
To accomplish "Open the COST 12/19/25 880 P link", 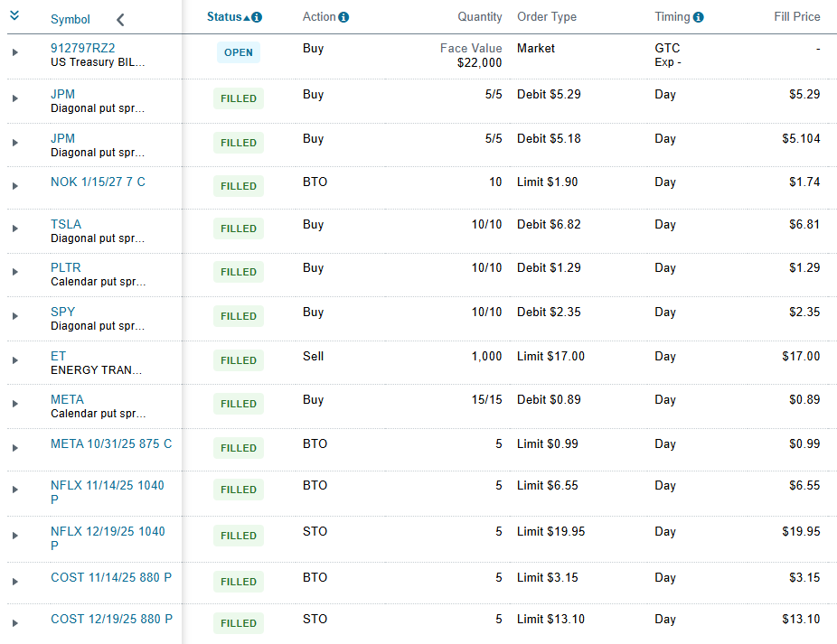I will (x=111, y=619).
